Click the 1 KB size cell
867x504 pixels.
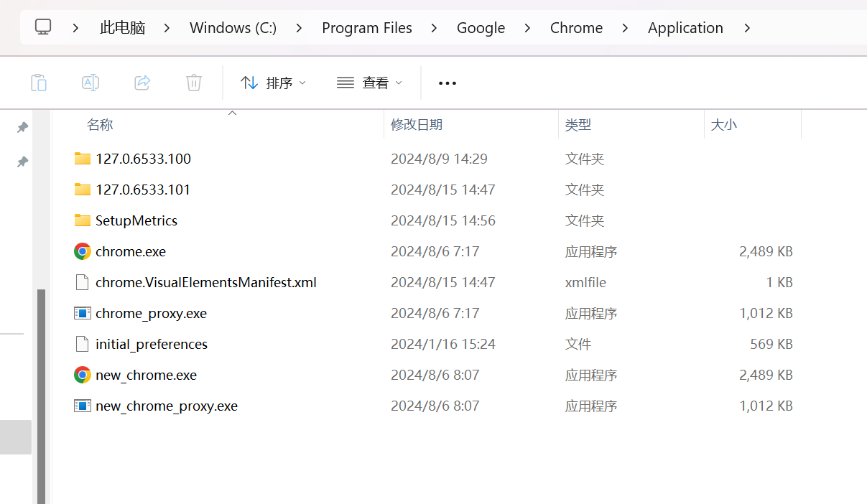[x=779, y=282]
